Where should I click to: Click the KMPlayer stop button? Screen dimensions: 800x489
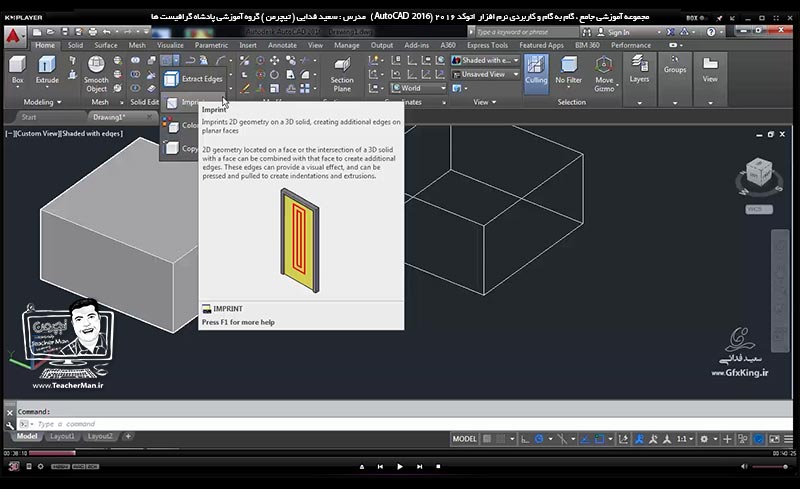pyautogui.click(x=438, y=467)
